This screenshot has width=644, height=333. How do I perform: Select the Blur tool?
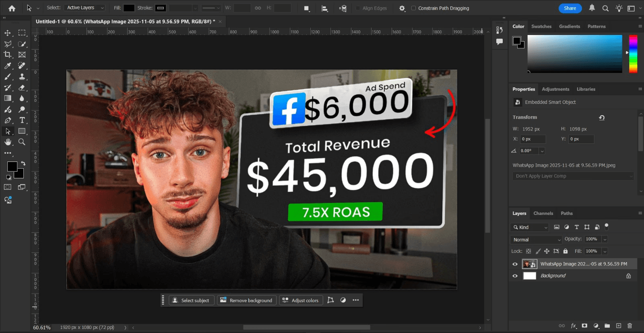tap(22, 98)
